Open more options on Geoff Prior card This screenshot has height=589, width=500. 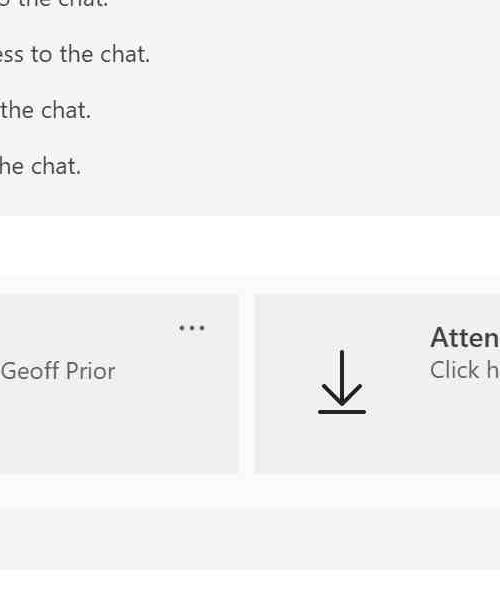(x=192, y=328)
